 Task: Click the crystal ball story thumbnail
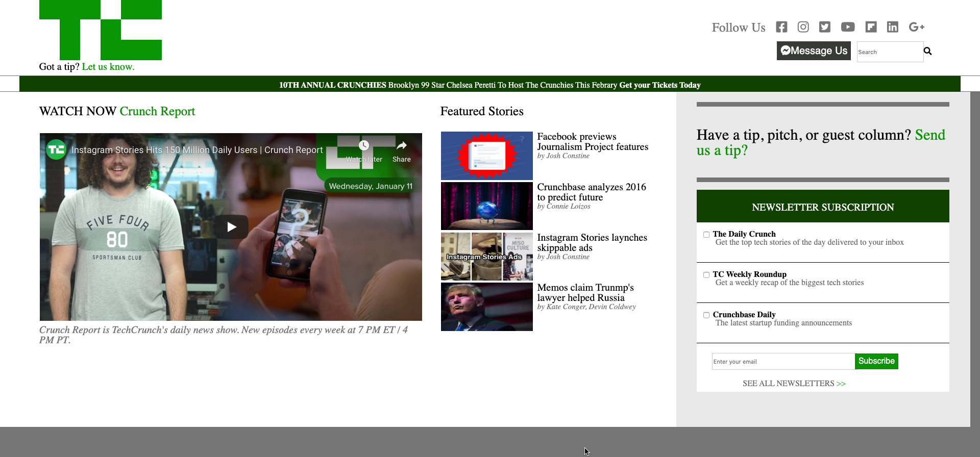pos(487,206)
